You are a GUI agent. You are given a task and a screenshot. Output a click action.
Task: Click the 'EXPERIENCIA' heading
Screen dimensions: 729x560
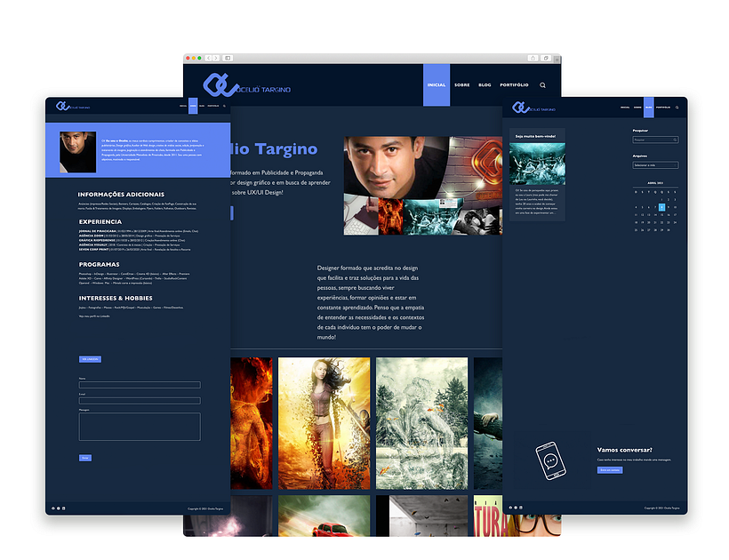[100, 221]
